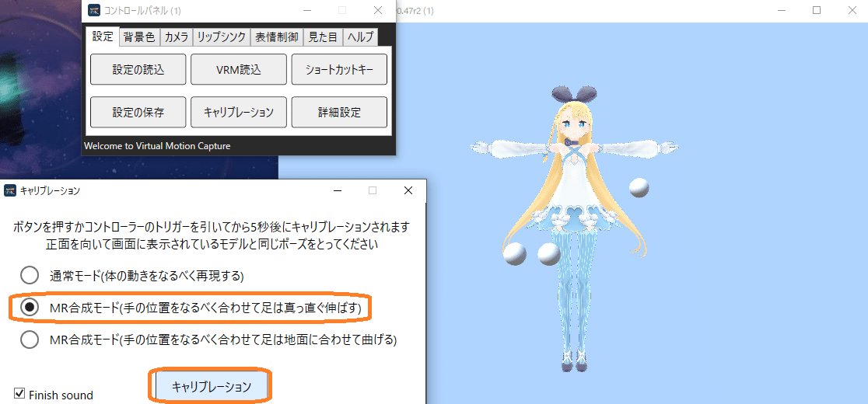Open キャリブレーション from the control panel
The height and width of the screenshot is (404, 868).
pos(239,112)
